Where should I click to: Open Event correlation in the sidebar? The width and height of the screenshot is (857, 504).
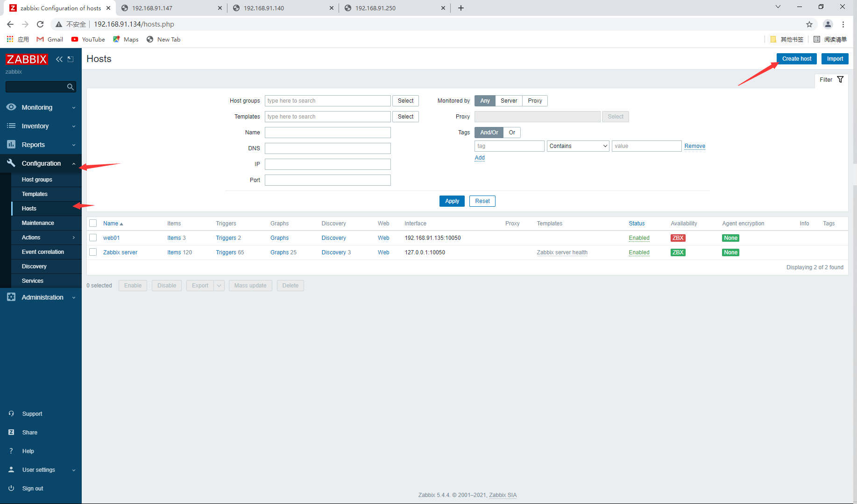tap(43, 252)
